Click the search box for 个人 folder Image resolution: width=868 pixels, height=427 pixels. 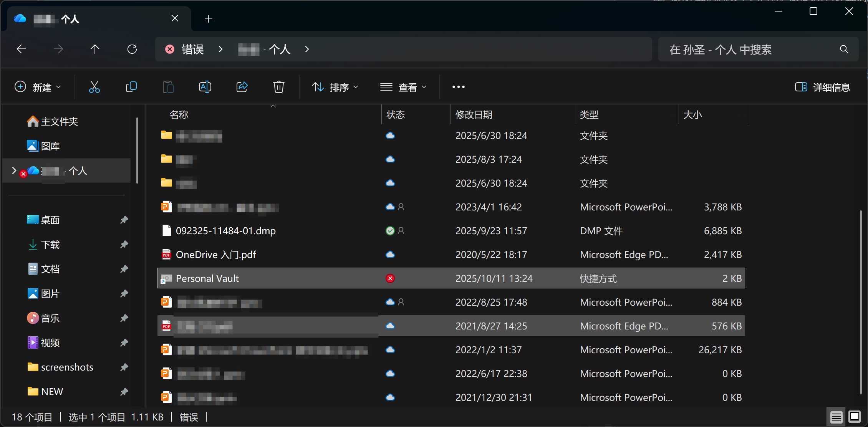749,50
